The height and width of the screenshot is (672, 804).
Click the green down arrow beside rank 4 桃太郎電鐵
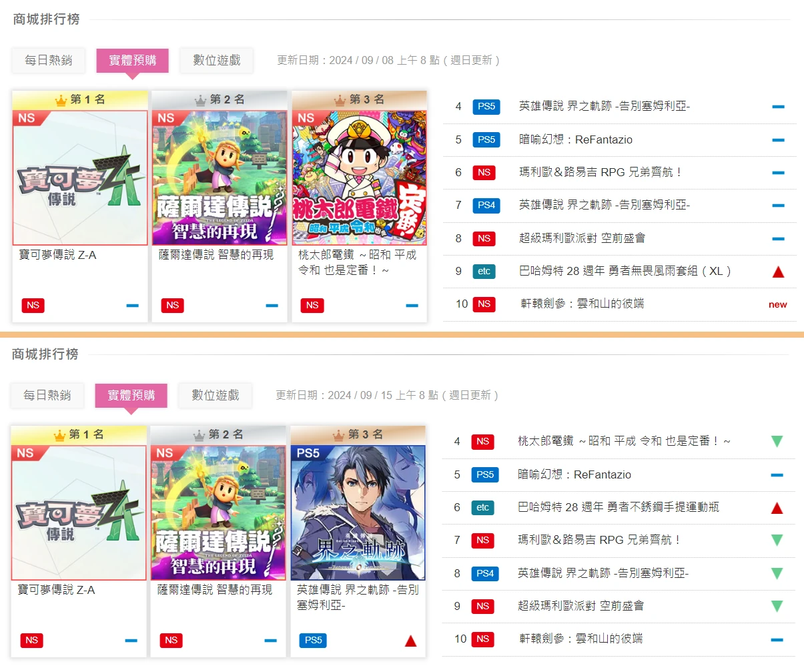coord(777,441)
